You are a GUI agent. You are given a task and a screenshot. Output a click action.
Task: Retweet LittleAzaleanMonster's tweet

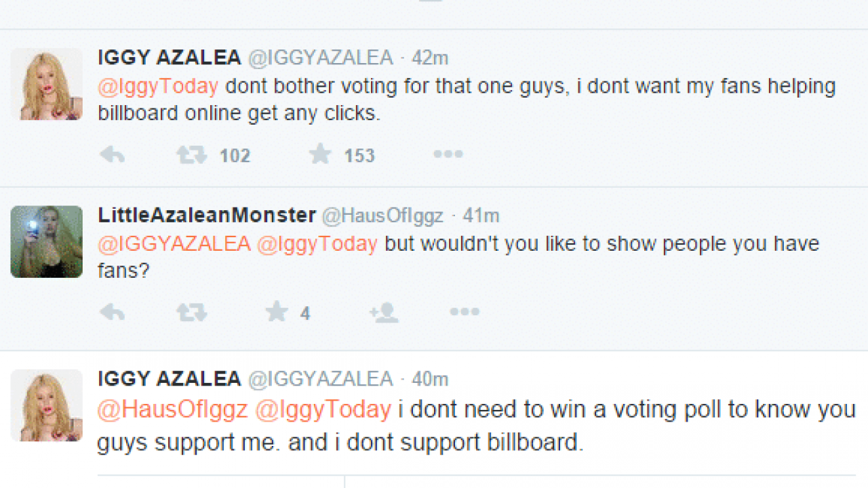click(x=192, y=312)
